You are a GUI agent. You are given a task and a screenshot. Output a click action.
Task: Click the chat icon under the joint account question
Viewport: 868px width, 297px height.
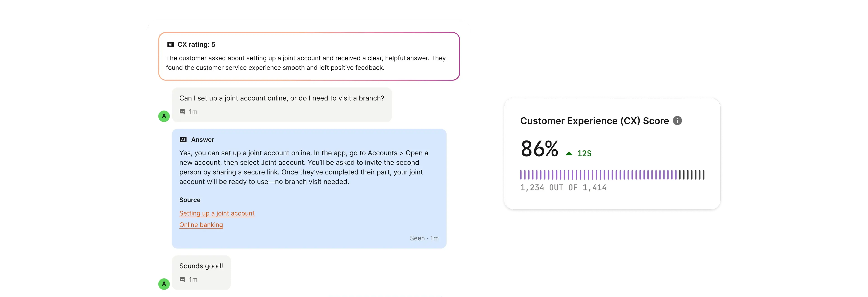[182, 112]
